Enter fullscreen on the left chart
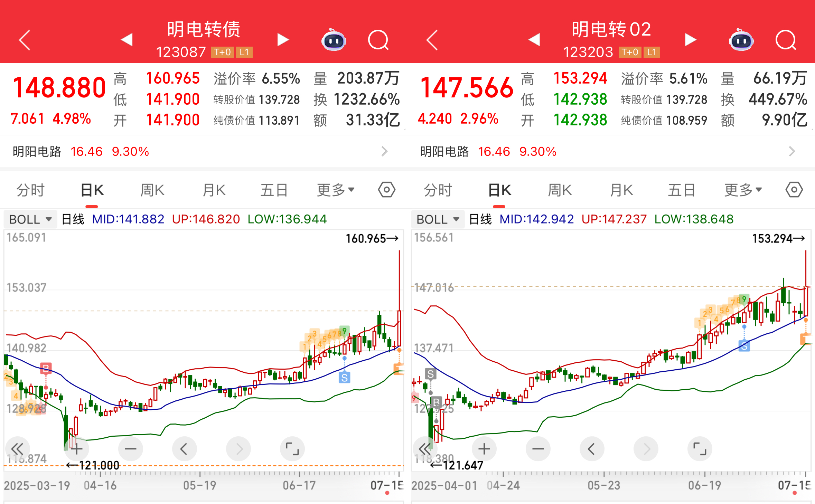 292,449
